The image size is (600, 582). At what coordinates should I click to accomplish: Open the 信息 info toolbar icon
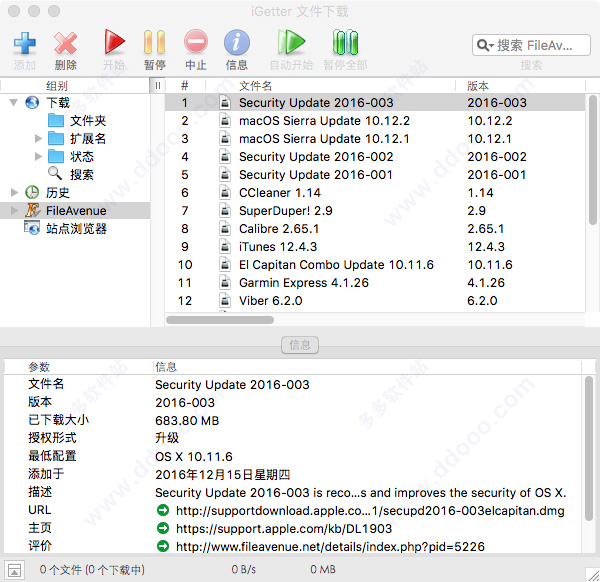[x=237, y=42]
